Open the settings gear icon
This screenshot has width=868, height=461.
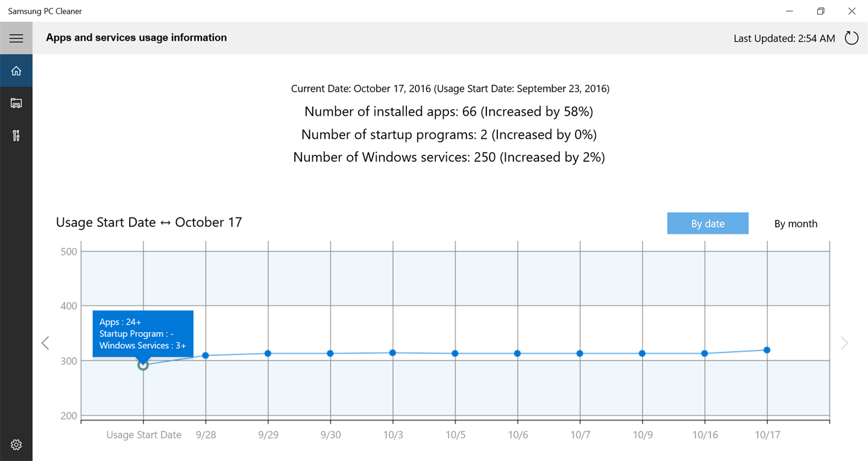(16, 445)
